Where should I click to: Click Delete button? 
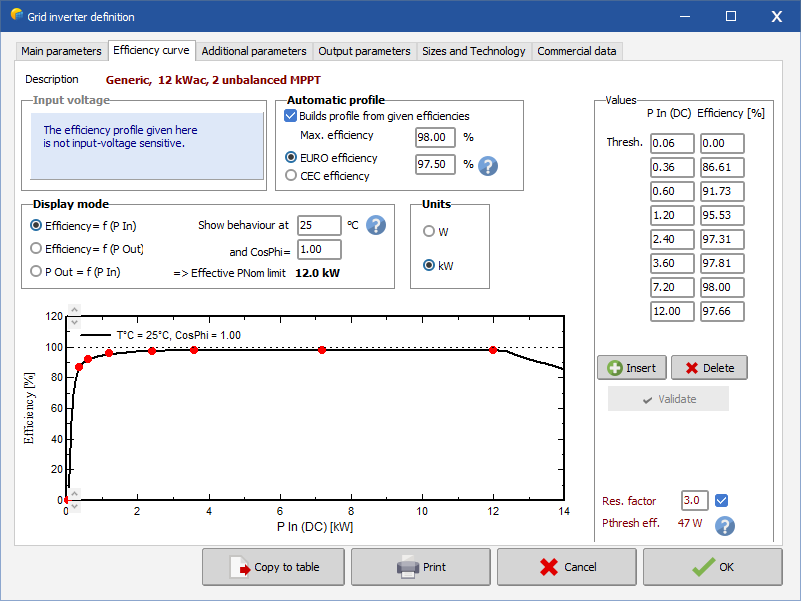tap(710, 368)
